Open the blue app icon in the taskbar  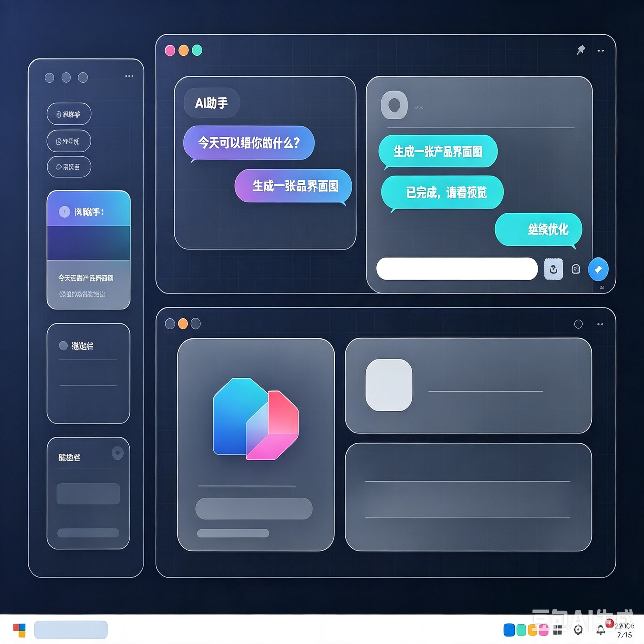pos(509,630)
